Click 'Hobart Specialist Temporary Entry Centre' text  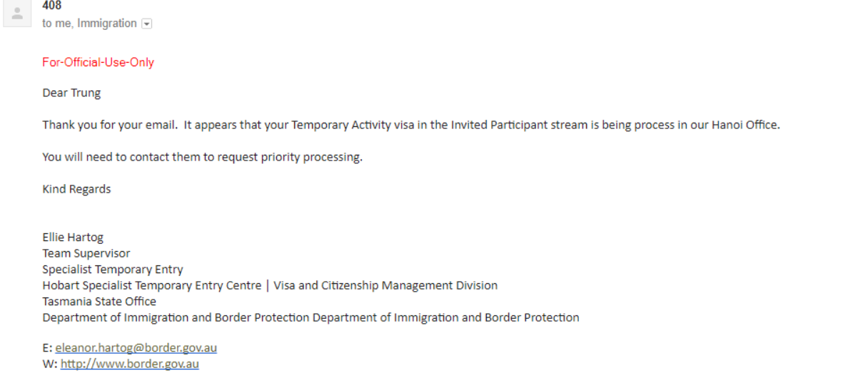point(152,285)
